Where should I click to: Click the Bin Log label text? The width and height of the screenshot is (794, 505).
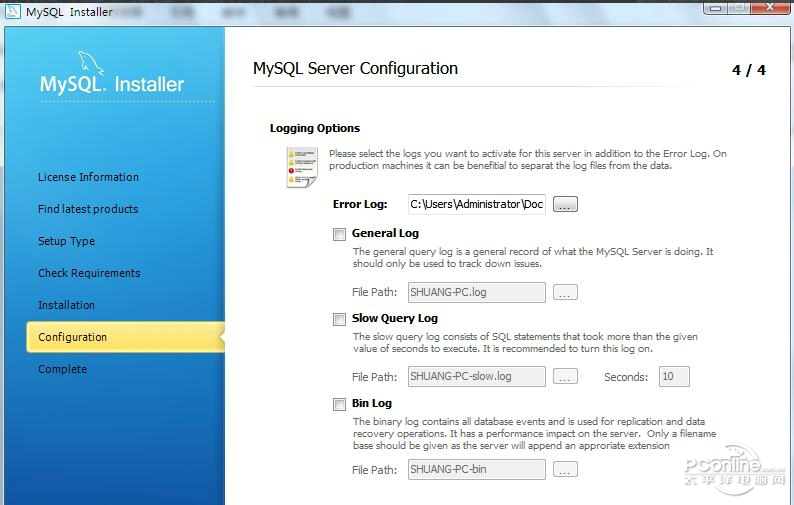click(372, 403)
